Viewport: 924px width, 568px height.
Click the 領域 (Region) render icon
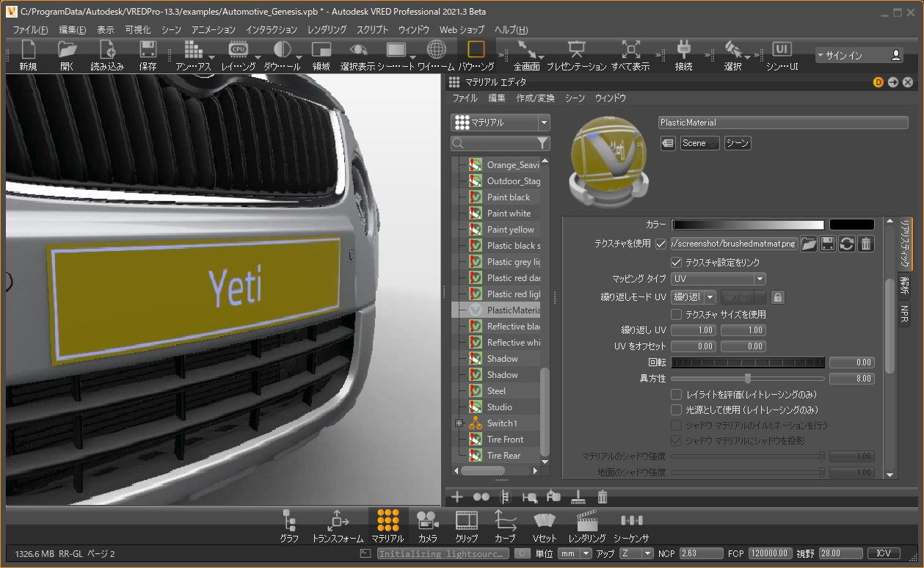[321, 50]
